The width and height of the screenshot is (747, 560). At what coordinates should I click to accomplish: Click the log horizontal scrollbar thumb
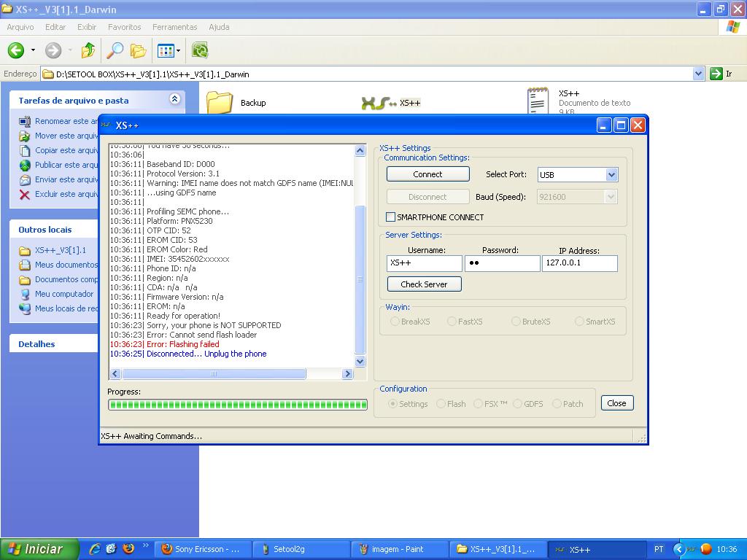(214, 374)
